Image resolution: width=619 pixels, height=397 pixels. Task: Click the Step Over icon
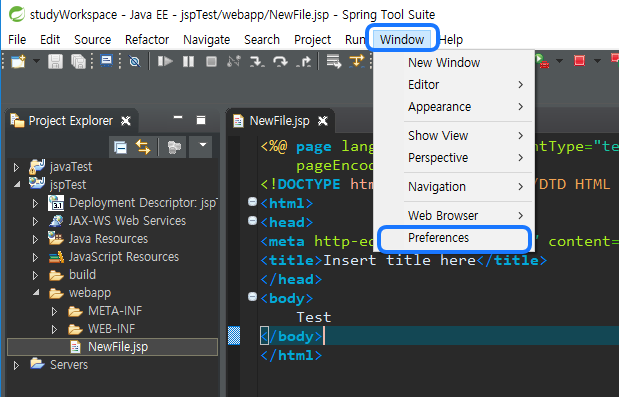(x=280, y=62)
